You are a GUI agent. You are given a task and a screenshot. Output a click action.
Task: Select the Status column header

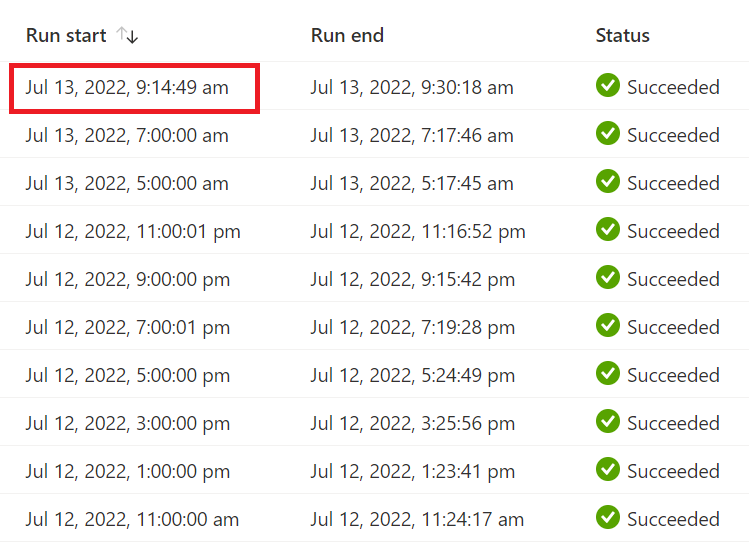[x=622, y=35]
